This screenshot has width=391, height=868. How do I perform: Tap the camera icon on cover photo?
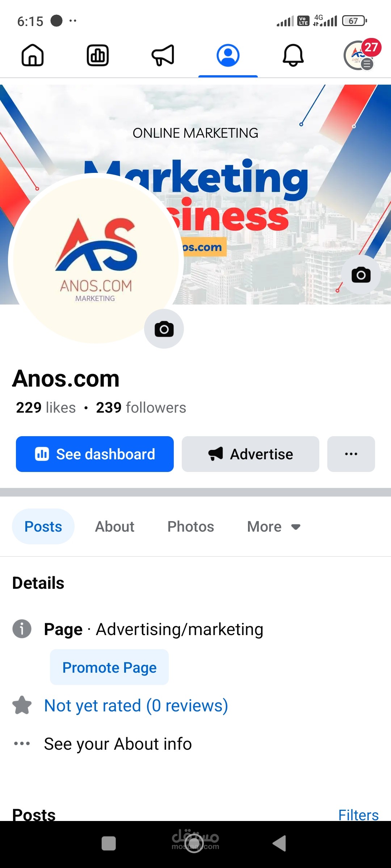[361, 275]
